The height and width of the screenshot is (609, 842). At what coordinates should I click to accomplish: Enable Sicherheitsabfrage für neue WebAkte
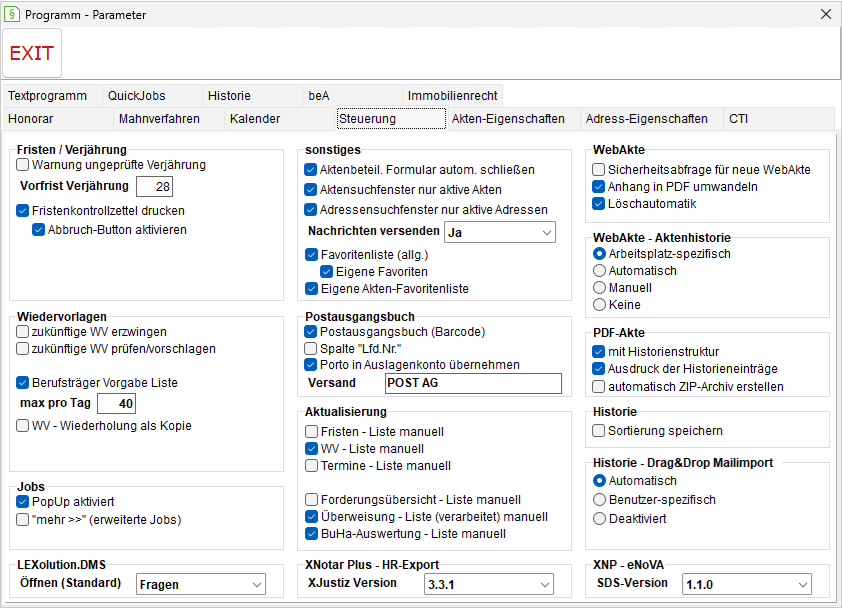point(598,170)
